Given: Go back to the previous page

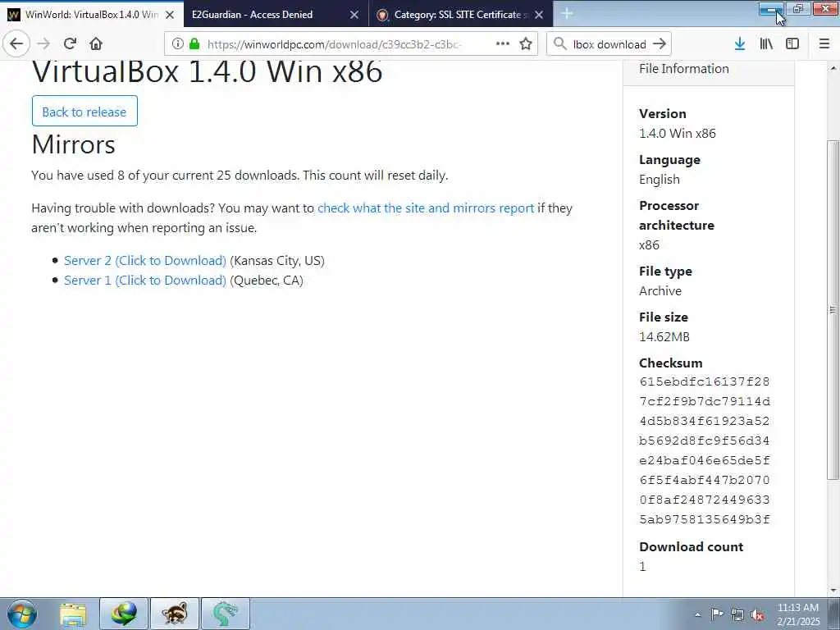Looking at the screenshot, I should (x=16, y=44).
